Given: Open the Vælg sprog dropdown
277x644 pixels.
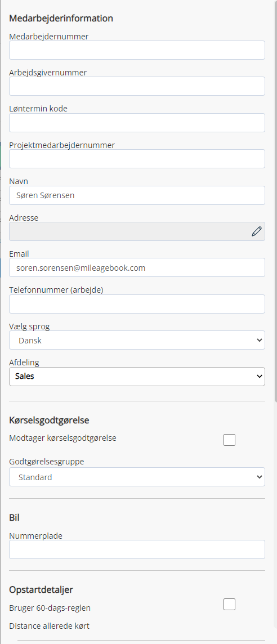Looking at the screenshot, I should coord(137,340).
